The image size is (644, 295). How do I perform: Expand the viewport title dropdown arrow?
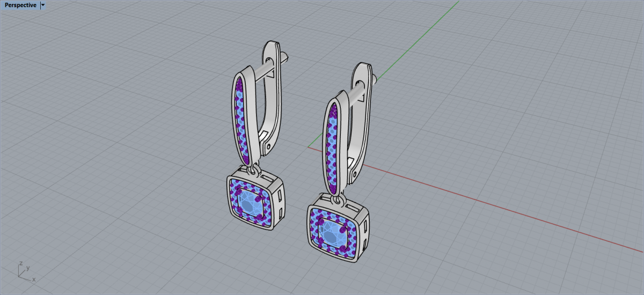(x=43, y=5)
